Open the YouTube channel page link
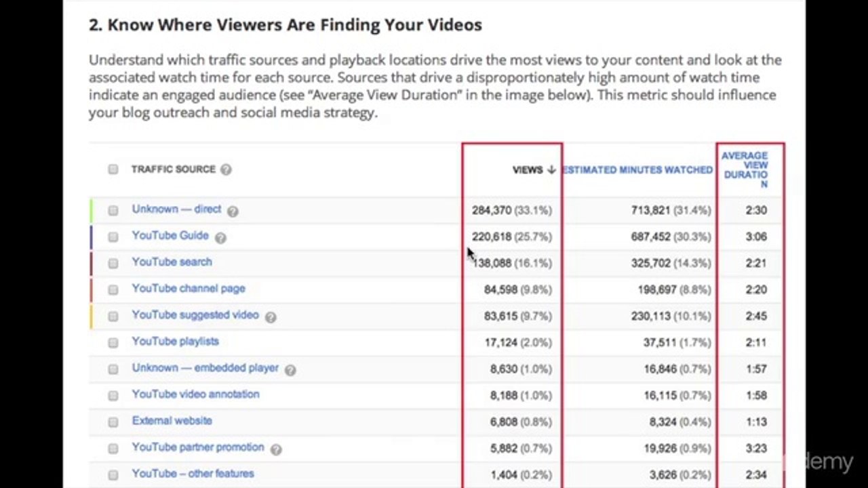 coord(189,289)
